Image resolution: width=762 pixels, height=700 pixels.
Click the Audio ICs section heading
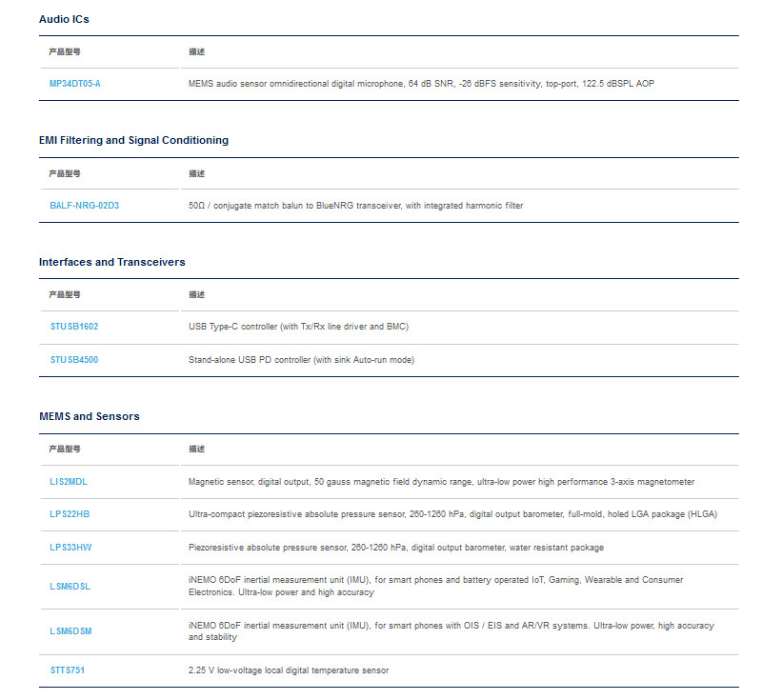pyautogui.click(x=64, y=19)
